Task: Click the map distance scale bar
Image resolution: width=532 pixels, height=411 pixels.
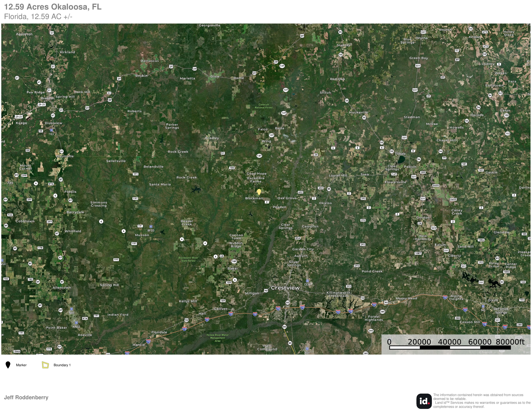Action: [x=450, y=348]
